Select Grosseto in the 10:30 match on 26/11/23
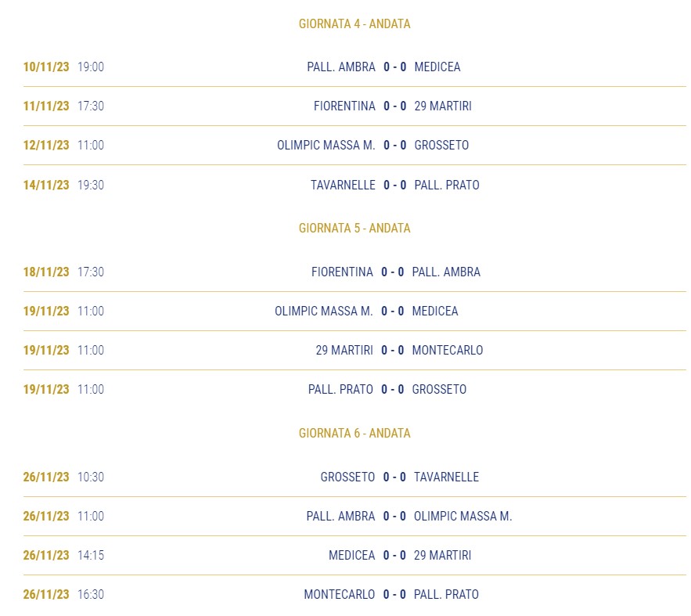The width and height of the screenshot is (691, 616). pyautogui.click(x=347, y=477)
